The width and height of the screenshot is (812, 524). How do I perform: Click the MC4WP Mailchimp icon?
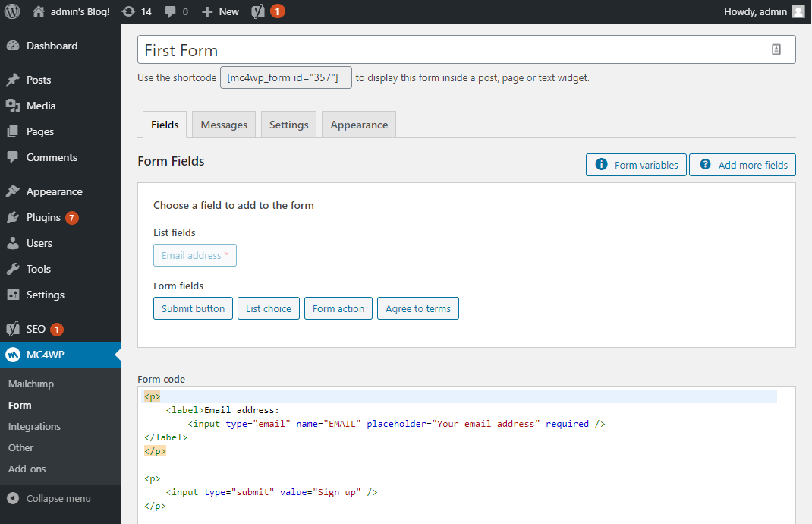pyautogui.click(x=13, y=355)
